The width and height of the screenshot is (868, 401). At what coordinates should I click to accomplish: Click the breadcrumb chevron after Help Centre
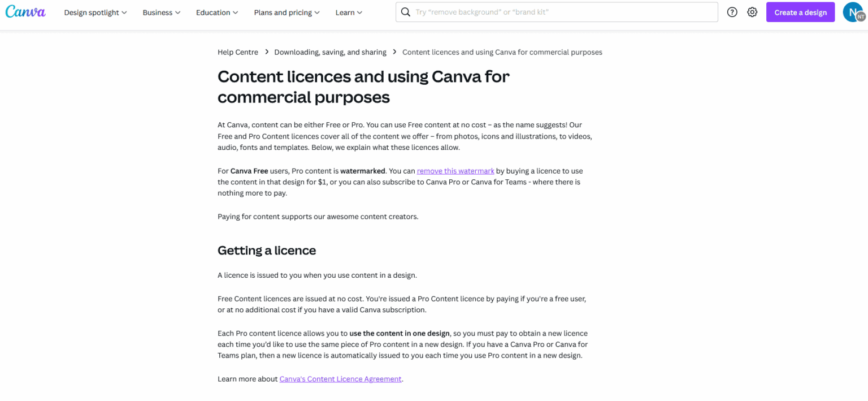pos(266,51)
